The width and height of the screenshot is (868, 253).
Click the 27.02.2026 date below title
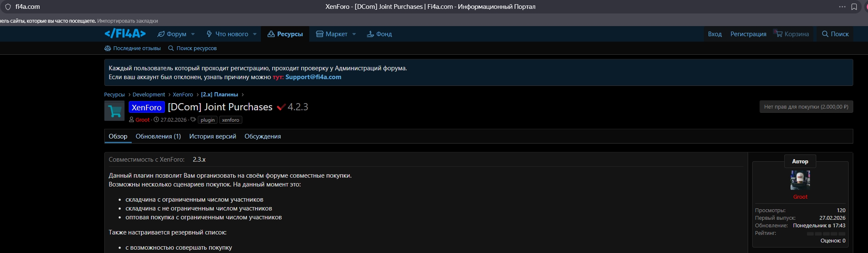(173, 120)
